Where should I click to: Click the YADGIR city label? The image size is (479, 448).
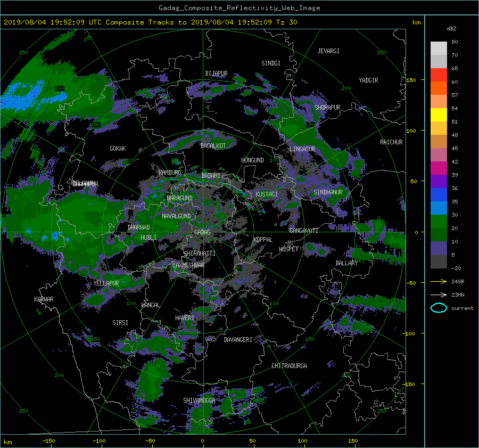[x=368, y=80]
